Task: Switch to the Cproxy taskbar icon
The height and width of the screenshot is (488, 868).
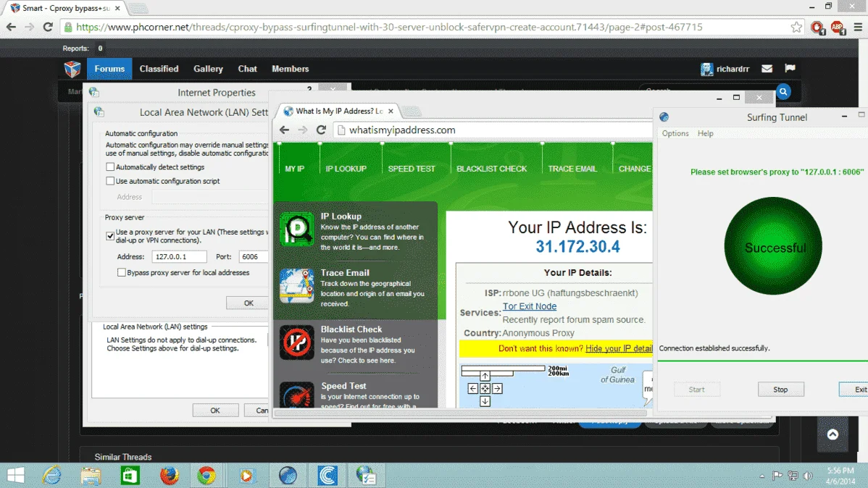Action: [327, 475]
